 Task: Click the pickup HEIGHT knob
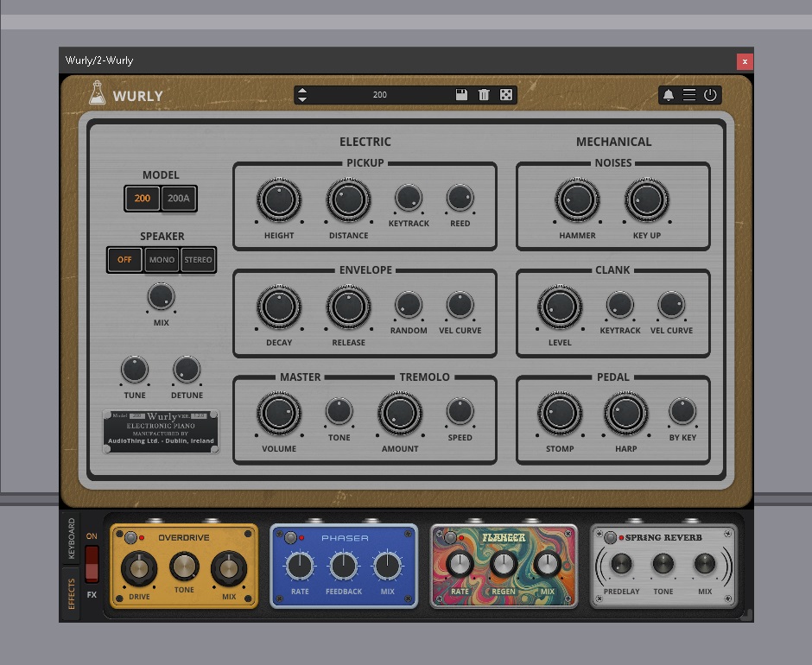[279, 199]
